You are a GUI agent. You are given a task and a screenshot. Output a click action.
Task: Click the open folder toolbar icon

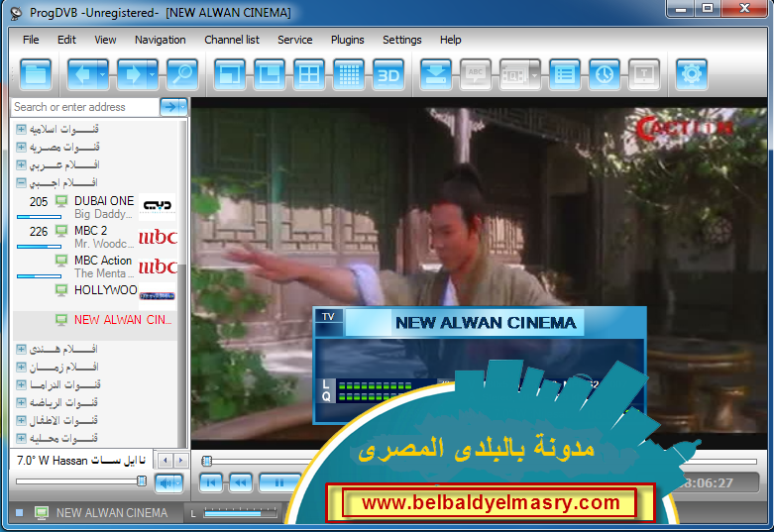36,74
